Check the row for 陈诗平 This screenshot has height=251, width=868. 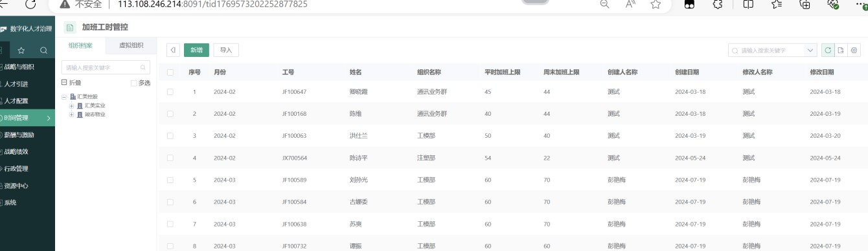(x=170, y=158)
